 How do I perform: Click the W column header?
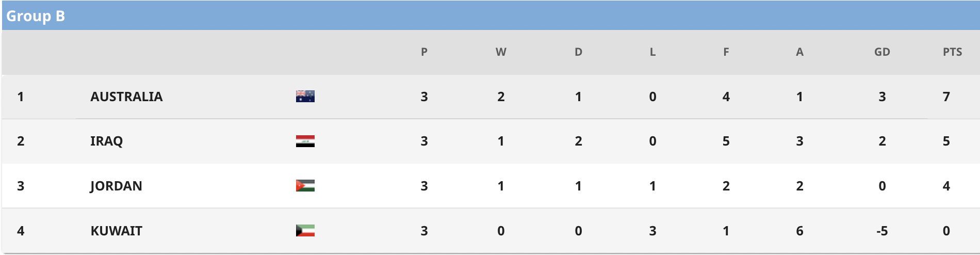[x=501, y=52]
